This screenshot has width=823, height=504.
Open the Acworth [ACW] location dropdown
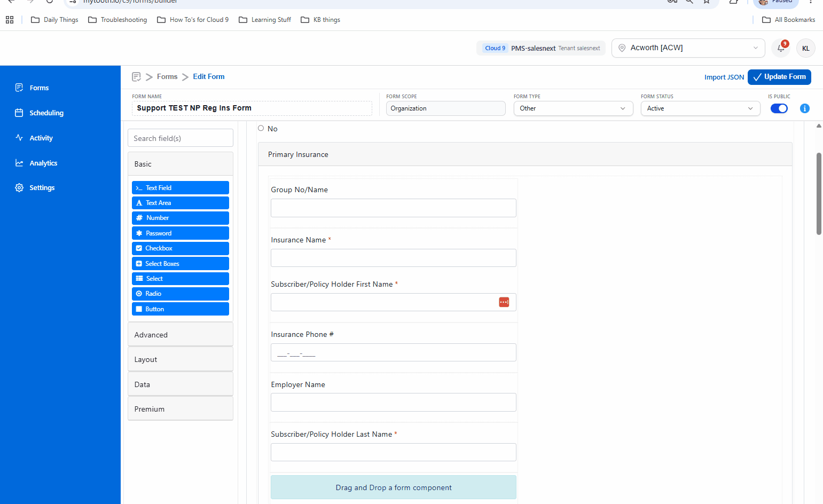pos(688,48)
